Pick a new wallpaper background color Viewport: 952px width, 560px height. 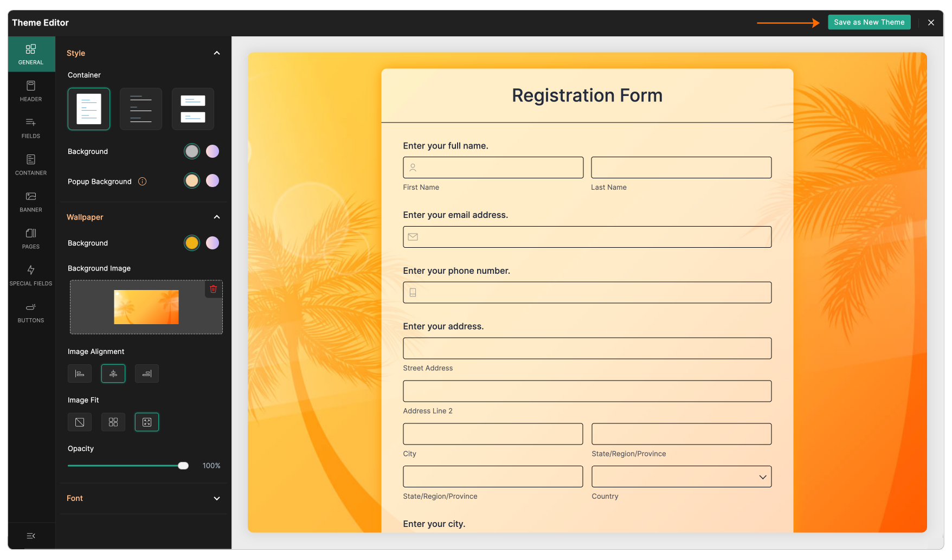pos(191,242)
